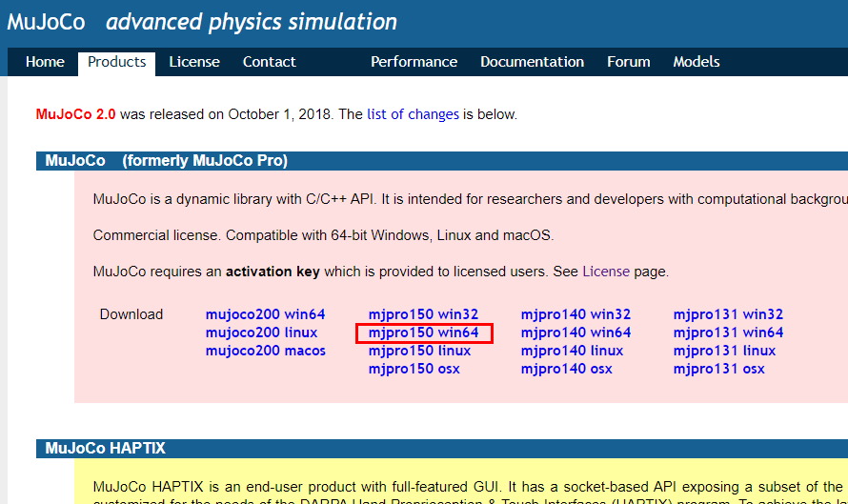The height and width of the screenshot is (504, 848).
Task: Select the Products tab
Action: point(117,62)
